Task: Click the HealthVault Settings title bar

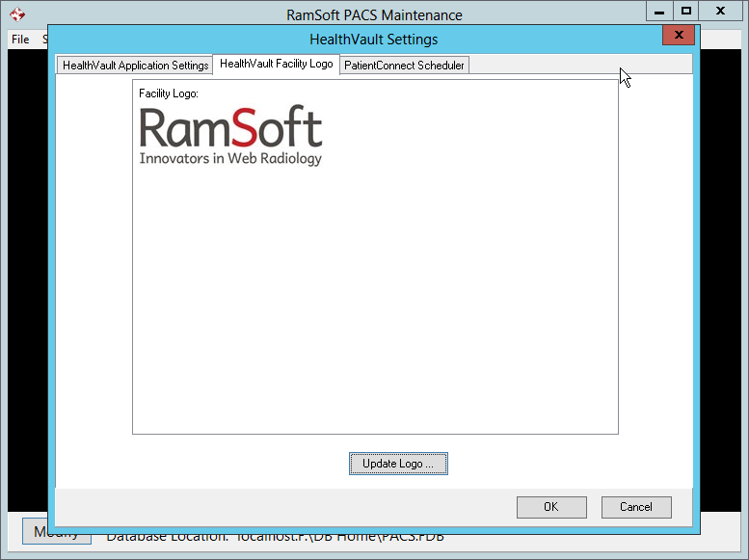Action: pos(373,40)
